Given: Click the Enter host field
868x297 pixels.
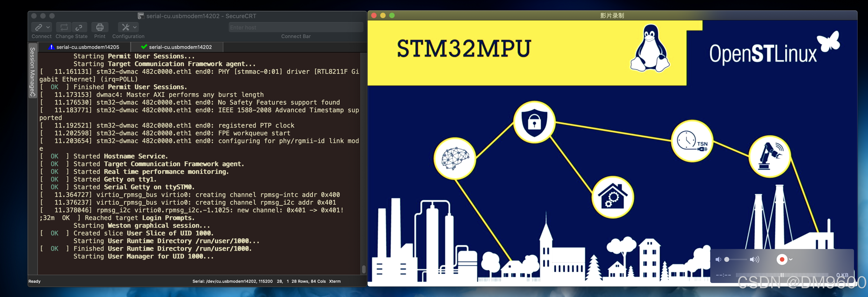Looking at the screenshot, I should pos(295,27).
